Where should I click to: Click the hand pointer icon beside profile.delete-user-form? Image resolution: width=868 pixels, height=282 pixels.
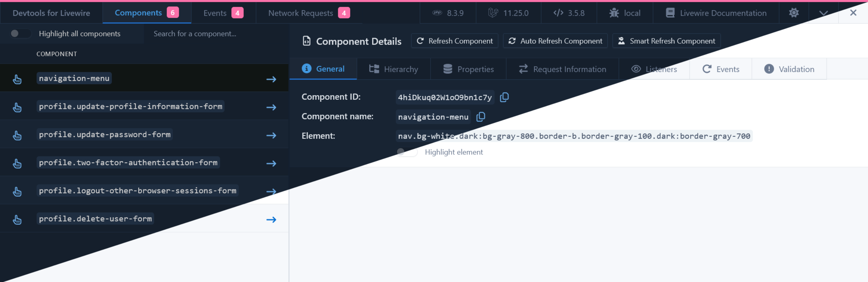point(17,220)
